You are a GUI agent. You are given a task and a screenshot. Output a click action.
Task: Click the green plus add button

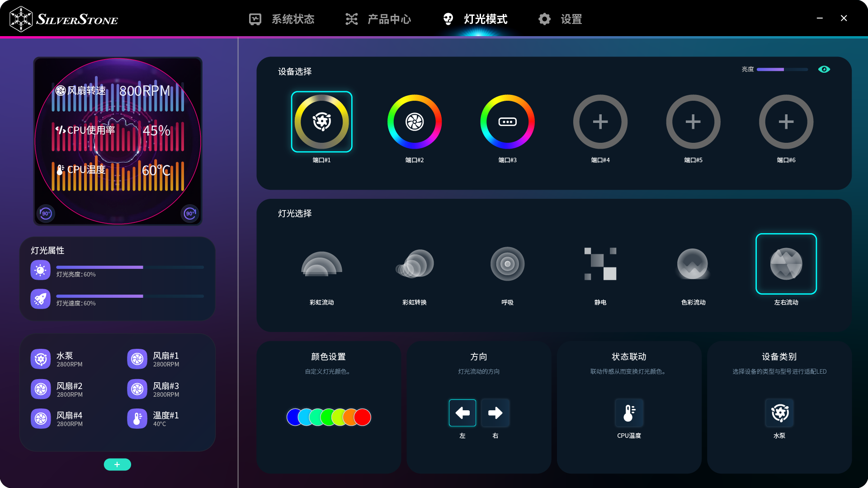pos(117,465)
